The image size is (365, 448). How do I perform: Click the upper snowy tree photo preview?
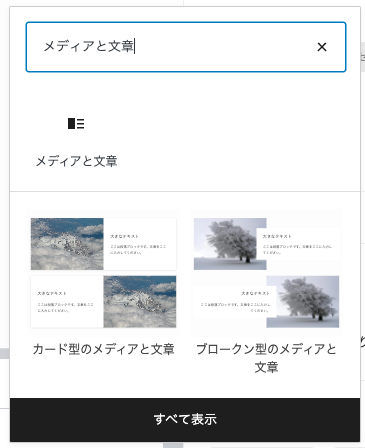click(x=230, y=244)
